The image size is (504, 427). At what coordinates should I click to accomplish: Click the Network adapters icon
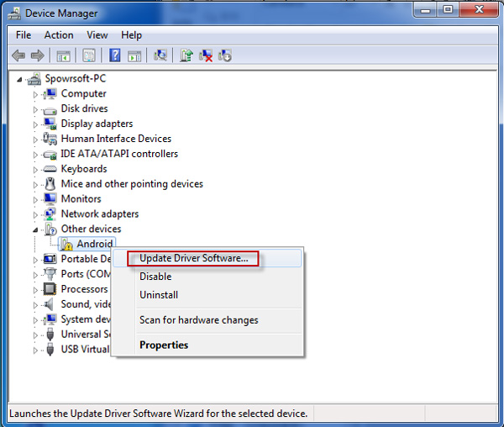point(50,213)
